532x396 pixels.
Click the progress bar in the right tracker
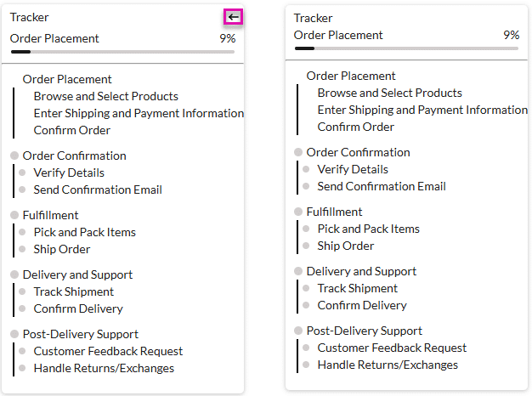[406, 48]
